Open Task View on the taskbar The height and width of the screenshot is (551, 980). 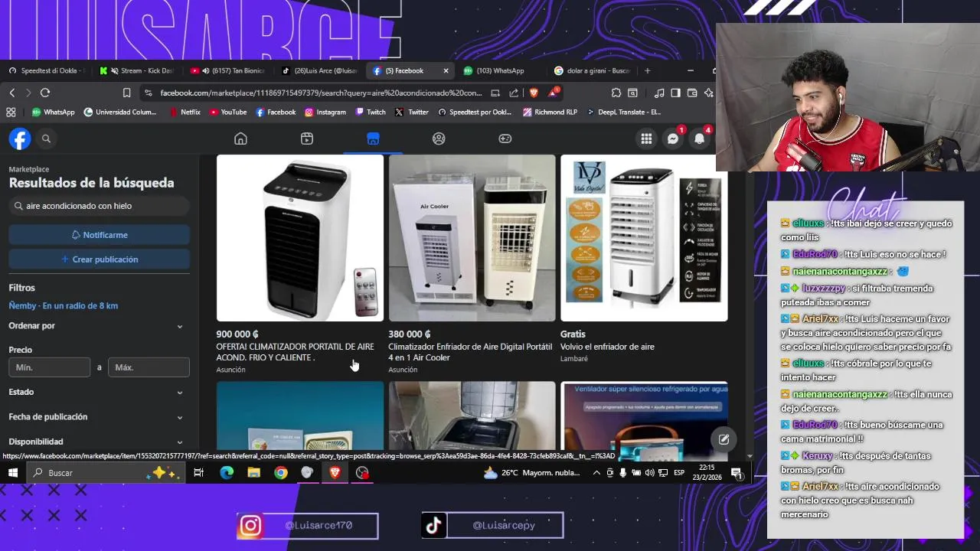click(198, 473)
